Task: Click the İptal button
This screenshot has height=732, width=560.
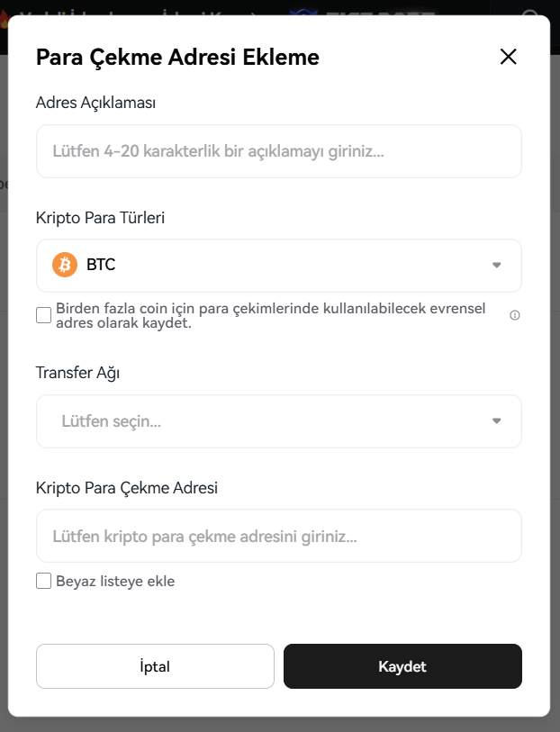Action: [155, 666]
